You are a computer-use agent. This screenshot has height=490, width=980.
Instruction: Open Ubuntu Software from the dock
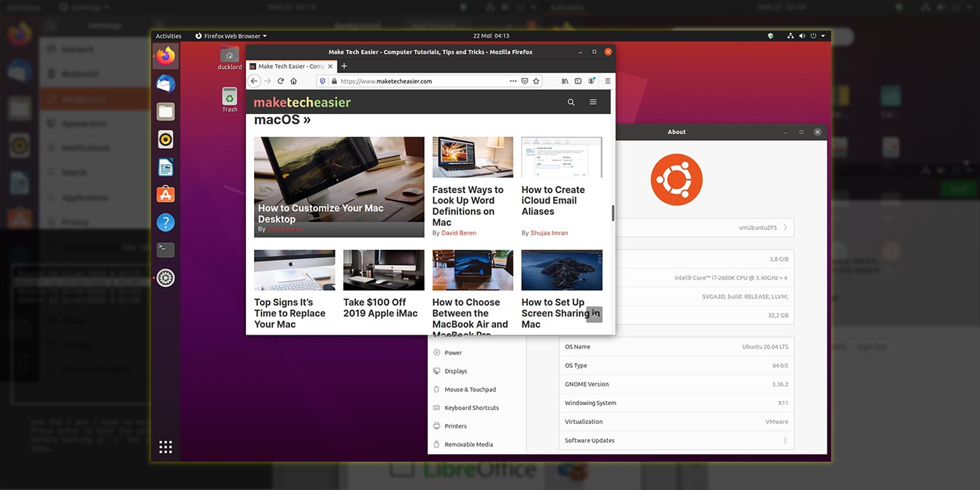(165, 194)
